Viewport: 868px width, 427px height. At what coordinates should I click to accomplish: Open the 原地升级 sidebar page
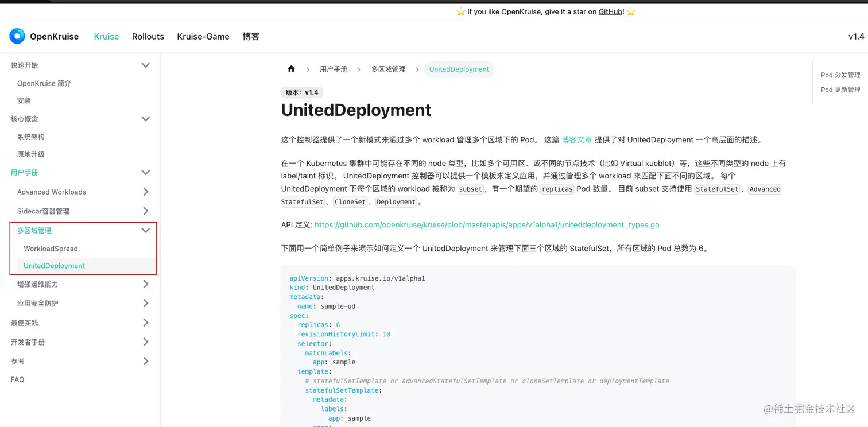click(x=31, y=154)
